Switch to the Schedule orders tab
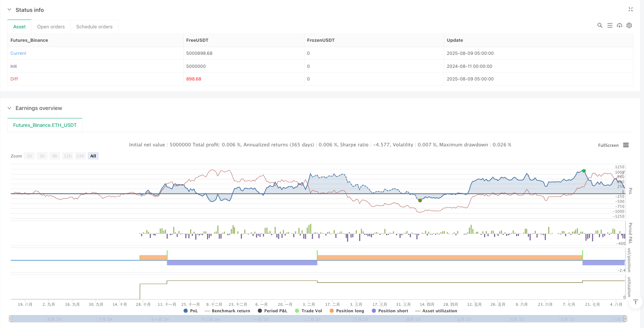This screenshot has height=328, width=644. pyautogui.click(x=94, y=27)
